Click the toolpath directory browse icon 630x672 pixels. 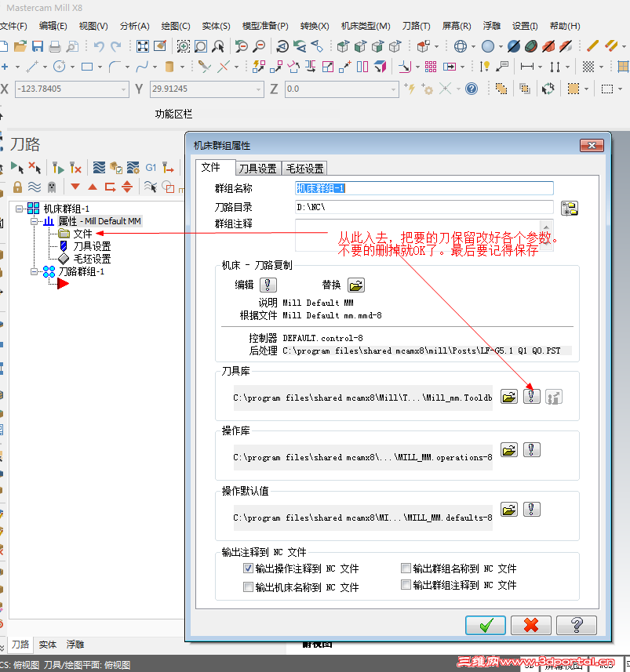(x=570, y=209)
